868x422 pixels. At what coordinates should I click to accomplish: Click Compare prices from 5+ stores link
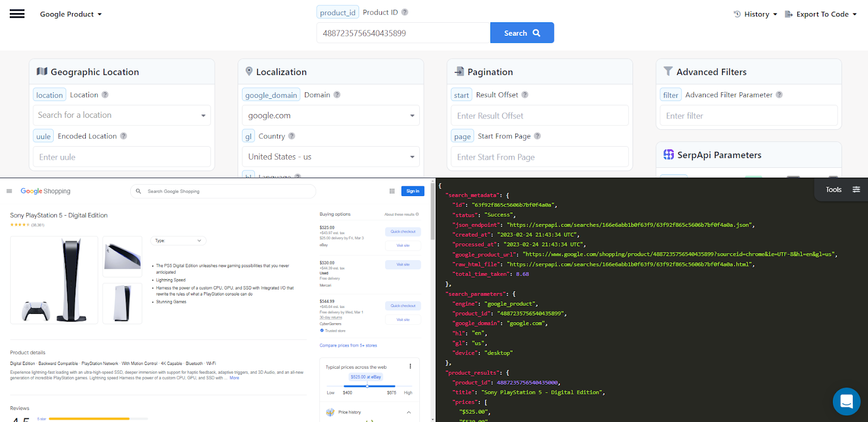(348, 345)
